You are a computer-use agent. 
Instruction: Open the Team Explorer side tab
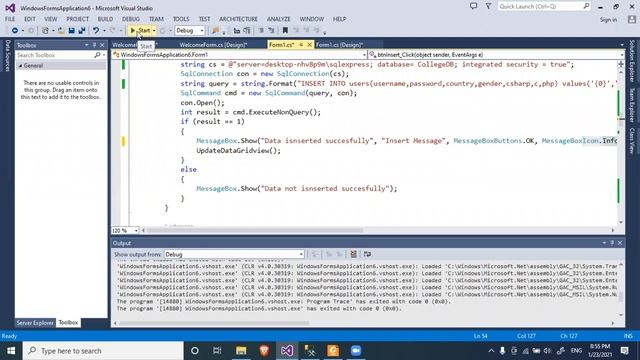click(x=632, y=105)
